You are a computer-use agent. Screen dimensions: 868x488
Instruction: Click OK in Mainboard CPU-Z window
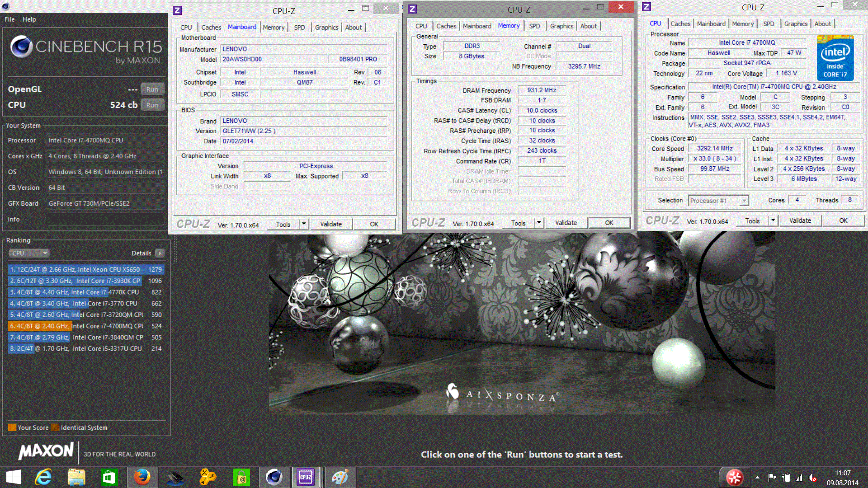[374, 225]
